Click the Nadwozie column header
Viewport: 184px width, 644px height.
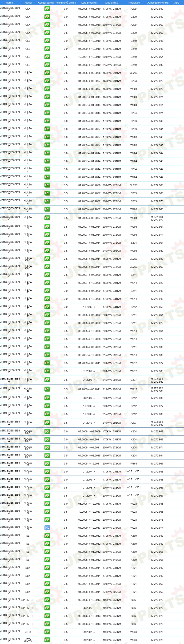click(134, 3)
